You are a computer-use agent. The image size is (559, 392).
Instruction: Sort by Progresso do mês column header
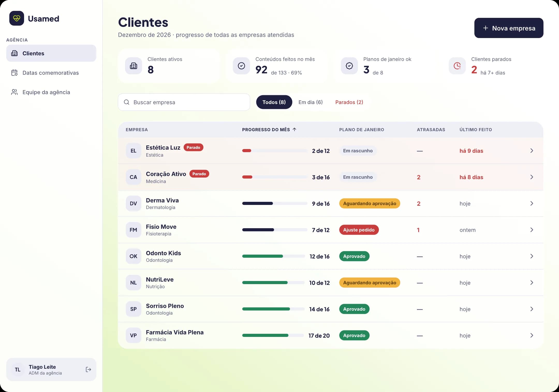click(x=269, y=130)
